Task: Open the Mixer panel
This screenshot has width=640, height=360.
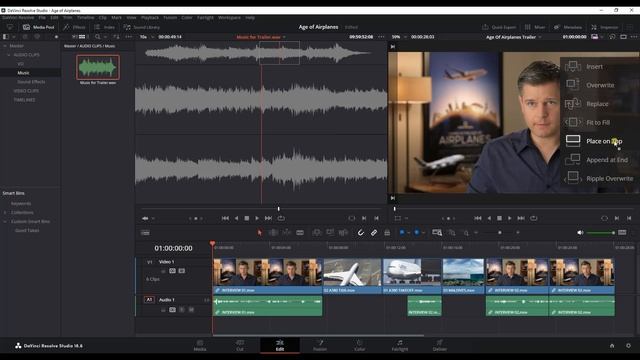Action: tap(535, 27)
